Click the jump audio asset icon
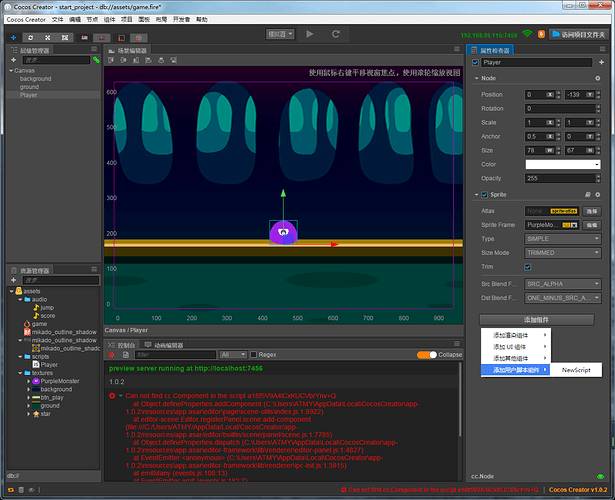 coord(36,307)
